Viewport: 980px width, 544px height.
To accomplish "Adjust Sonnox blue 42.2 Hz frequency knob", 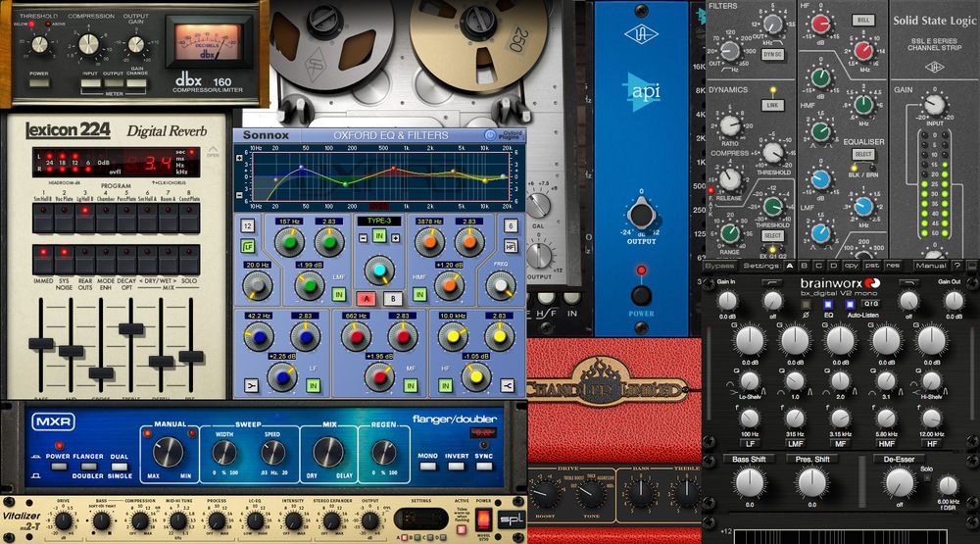I will (258, 337).
